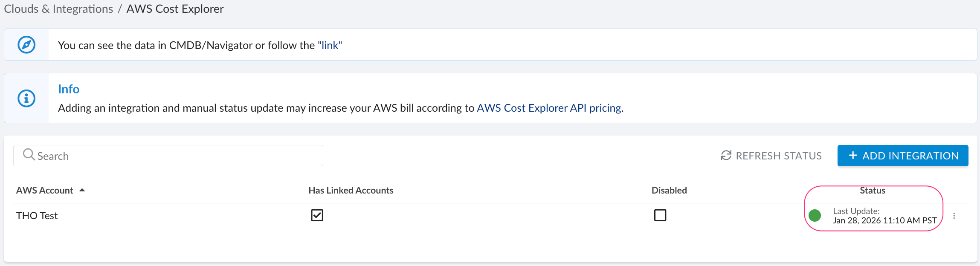Click inside the Search input field
980x266 pixels.
click(171, 155)
